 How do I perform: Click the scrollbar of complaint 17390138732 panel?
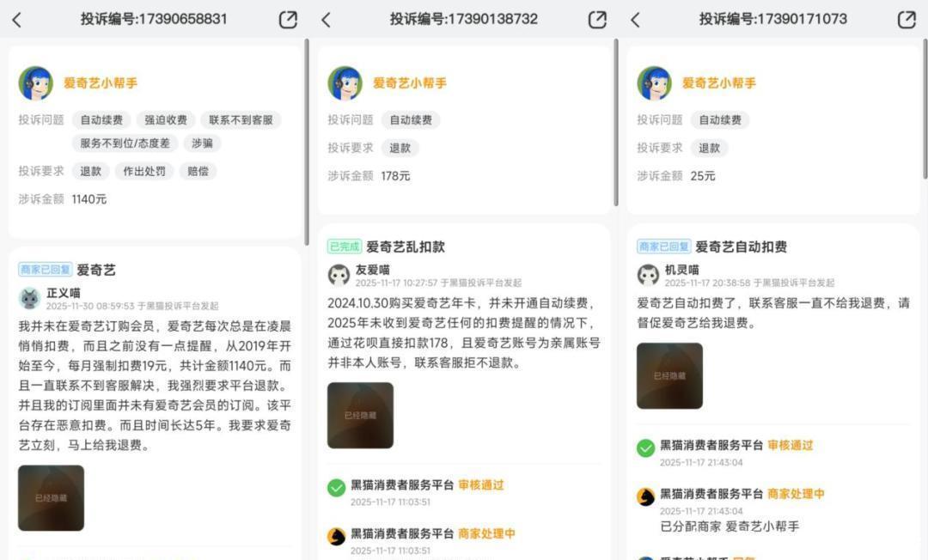tap(616, 123)
